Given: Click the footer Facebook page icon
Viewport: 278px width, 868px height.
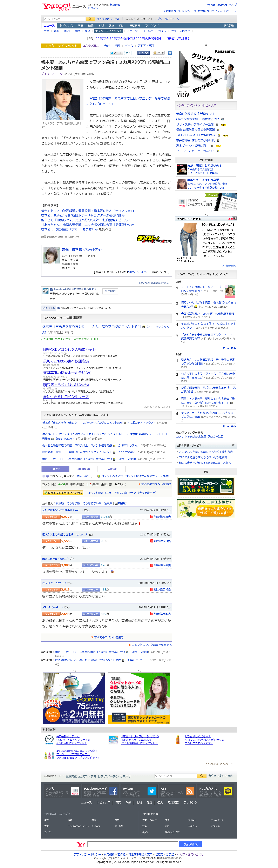Looking at the screenshot, I should pos(113,791).
